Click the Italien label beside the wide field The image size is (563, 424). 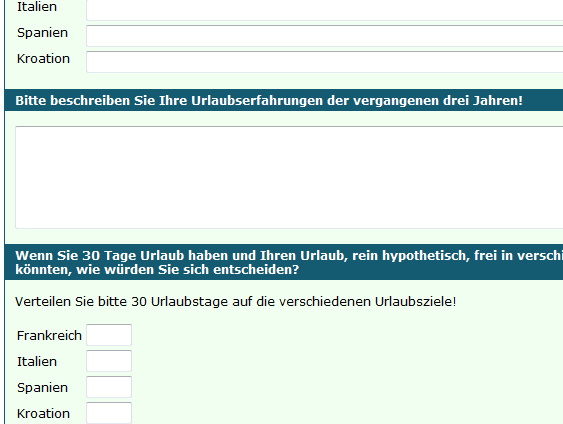[x=37, y=7]
